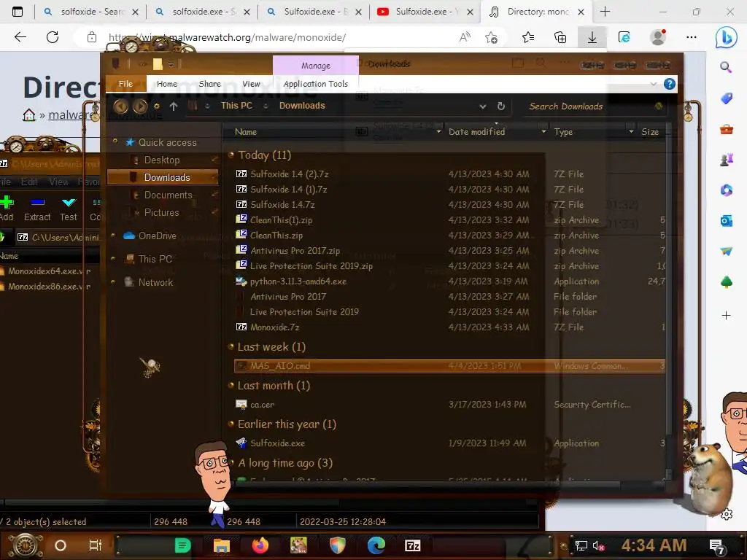
Task: Open a new browser tab
Action: tap(605, 12)
